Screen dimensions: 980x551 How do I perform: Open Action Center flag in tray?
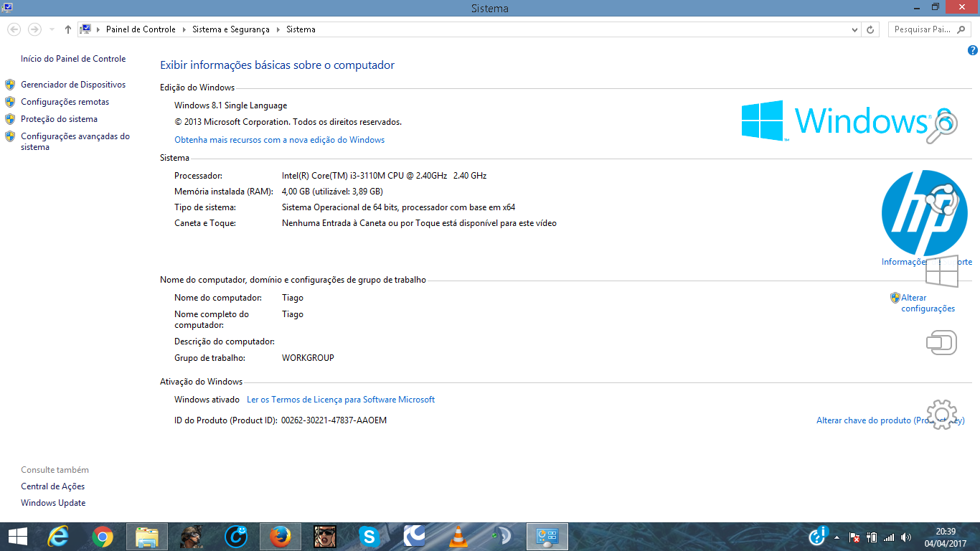[855, 537]
